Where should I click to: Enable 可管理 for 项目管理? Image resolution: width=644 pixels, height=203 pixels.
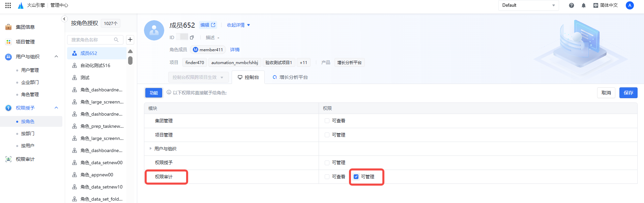point(327,135)
